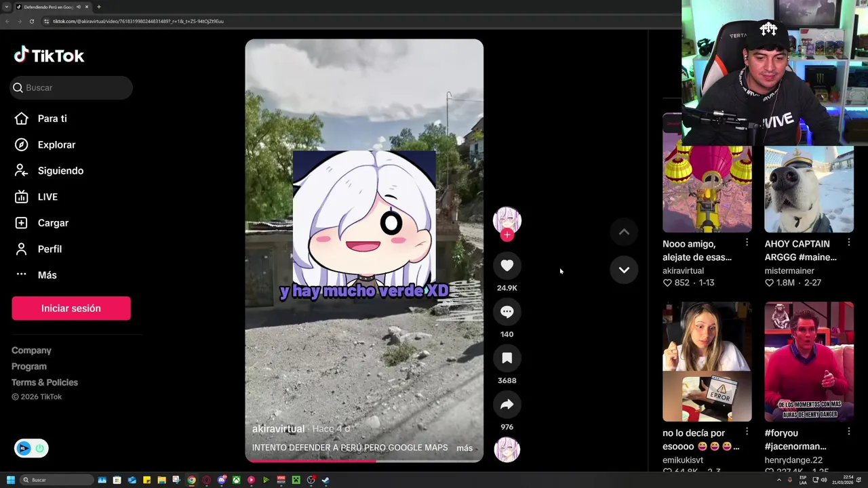The height and width of the screenshot is (488, 868).
Task: Open the 'no lo decía por esoooo' video thumbnail
Action: [707, 362]
